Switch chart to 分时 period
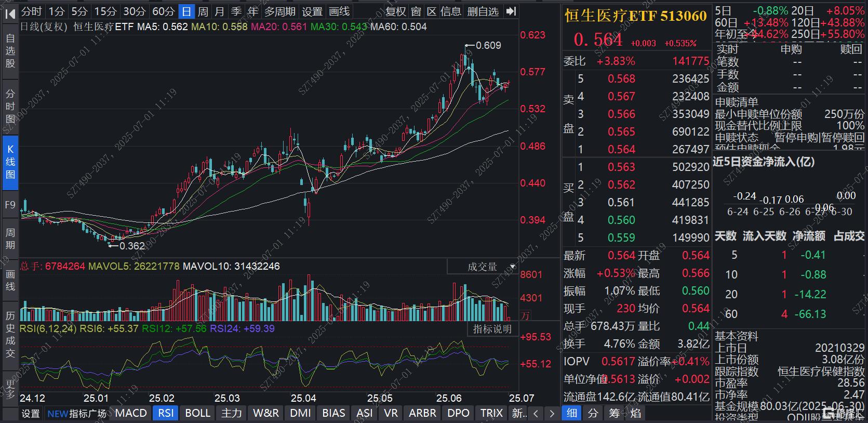 coord(32,11)
